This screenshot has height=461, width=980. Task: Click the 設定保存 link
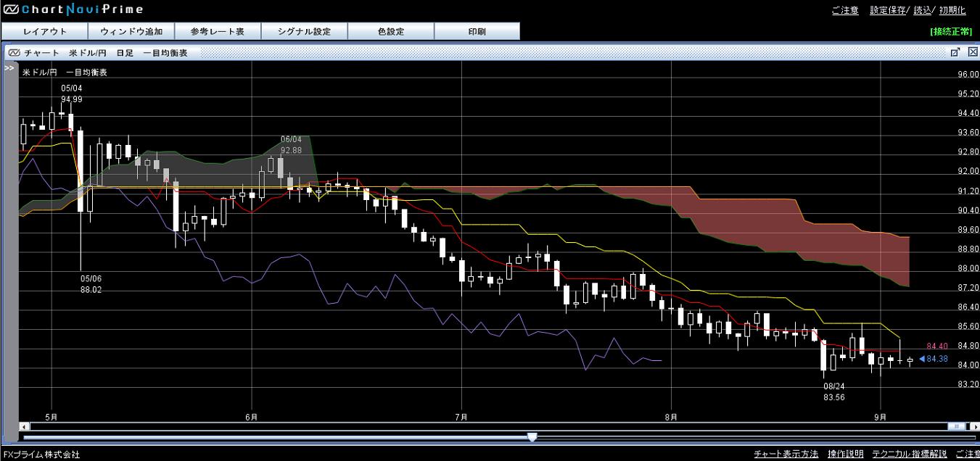point(888,10)
